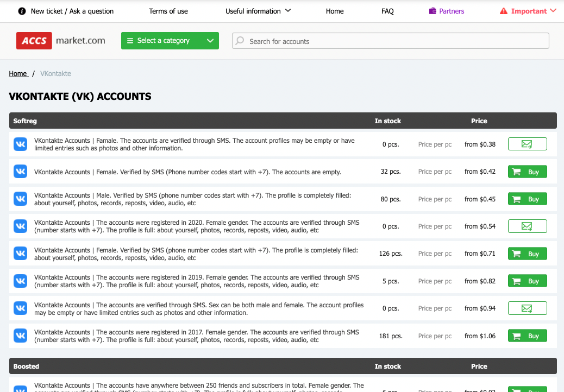Go to Home in top navigation
Image resolution: width=564 pixels, height=392 pixels.
[x=335, y=11]
